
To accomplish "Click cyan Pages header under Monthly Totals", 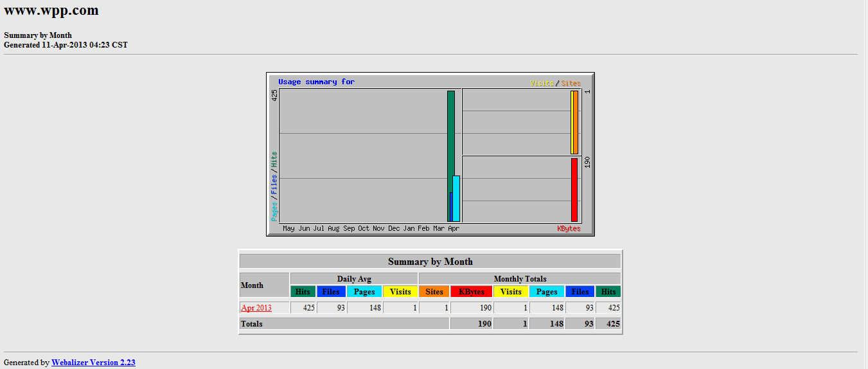I will (547, 292).
